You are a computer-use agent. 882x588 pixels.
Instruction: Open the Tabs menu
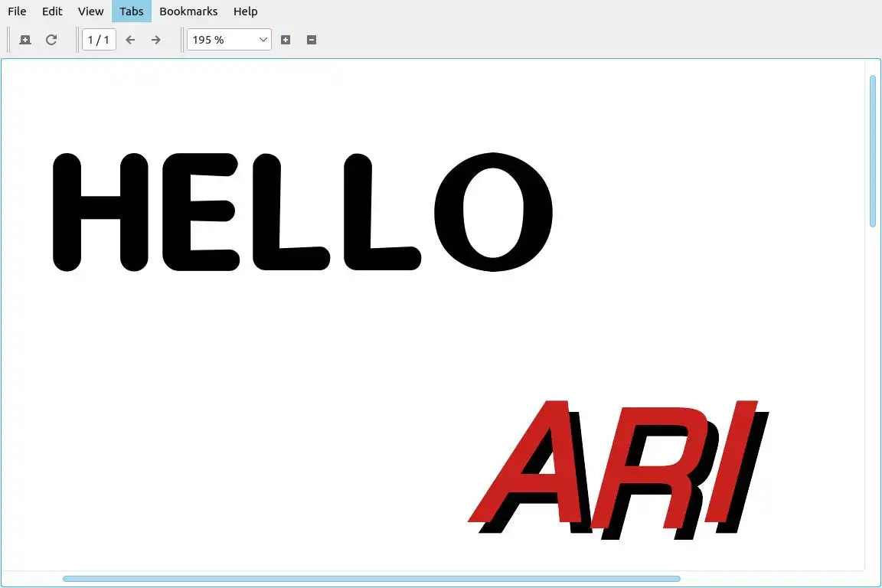pos(131,11)
